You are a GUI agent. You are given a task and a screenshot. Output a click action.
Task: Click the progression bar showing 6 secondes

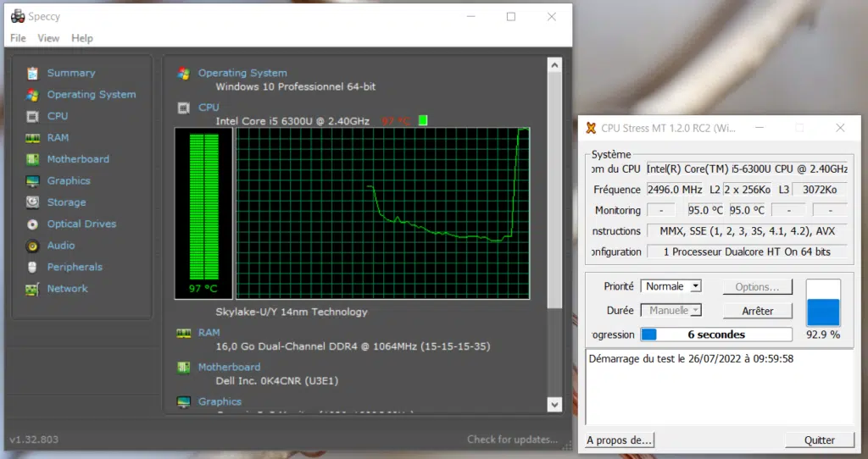(716, 335)
